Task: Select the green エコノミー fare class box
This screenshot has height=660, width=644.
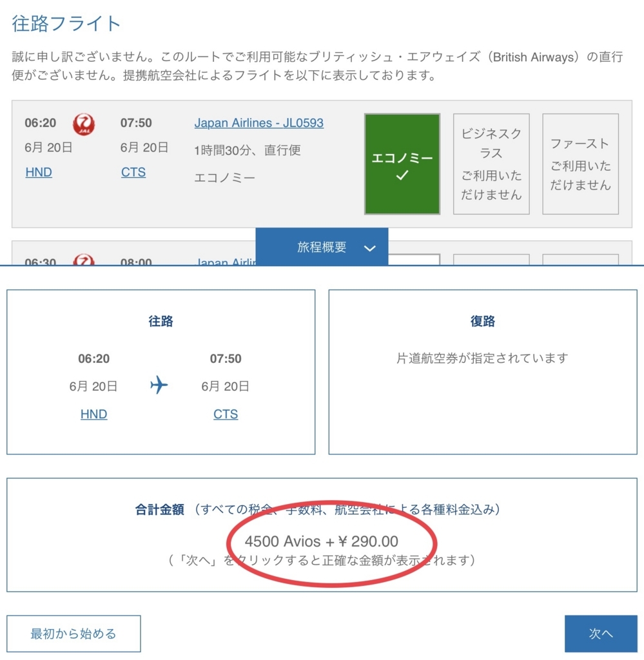Action: (x=401, y=163)
